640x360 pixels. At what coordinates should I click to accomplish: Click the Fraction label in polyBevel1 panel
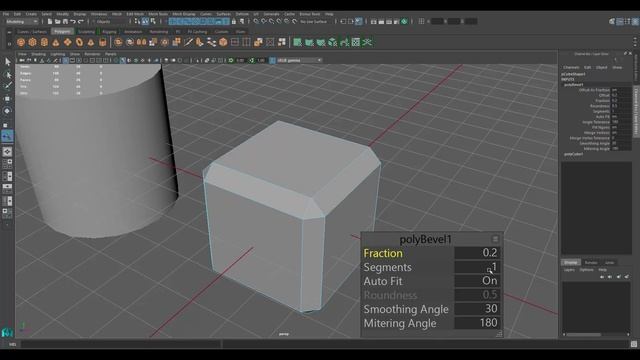(383, 253)
